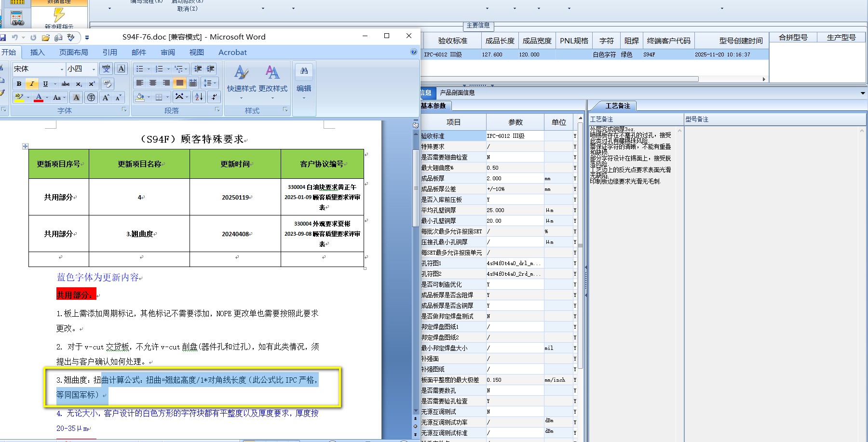Open the font color dropdown arrow
The width and height of the screenshot is (868, 442).
click(47, 97)
